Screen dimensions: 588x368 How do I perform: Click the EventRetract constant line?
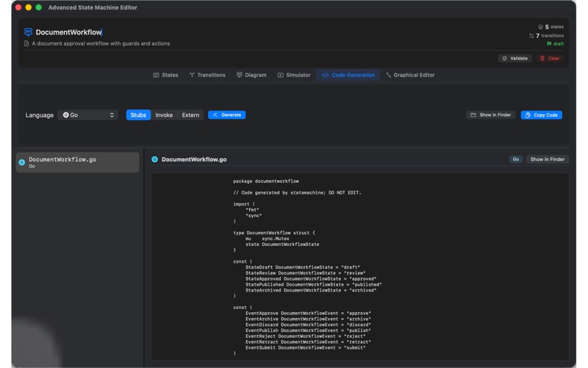(308, 342)
